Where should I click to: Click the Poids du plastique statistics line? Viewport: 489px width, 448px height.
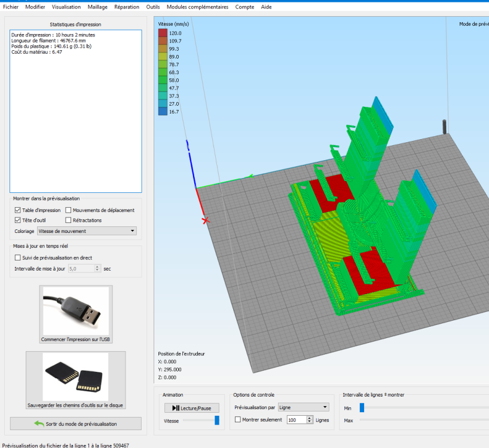[51, 46]
